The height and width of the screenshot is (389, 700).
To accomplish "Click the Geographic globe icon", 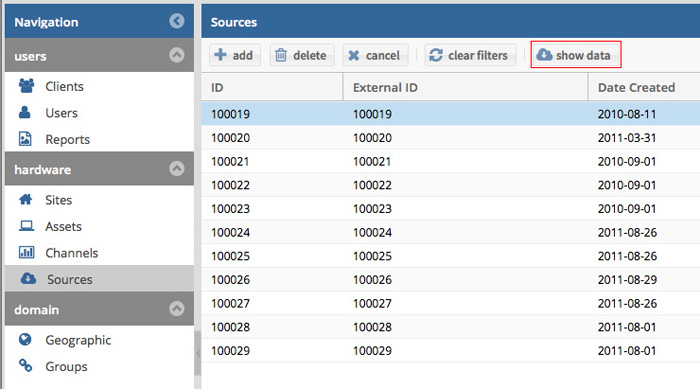I will 25,339.
